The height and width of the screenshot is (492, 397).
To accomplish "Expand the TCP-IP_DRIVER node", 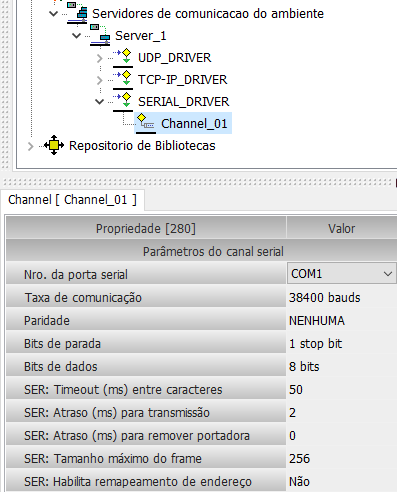I will point(99,80).
